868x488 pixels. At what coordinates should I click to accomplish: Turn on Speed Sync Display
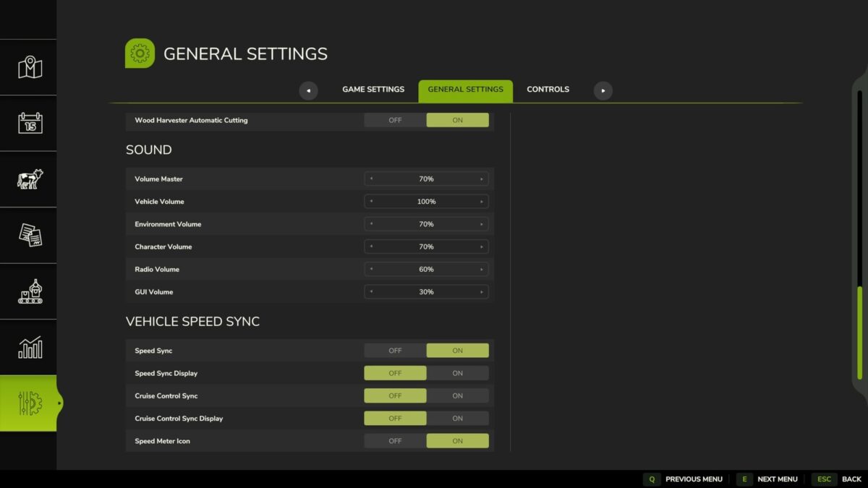pos(457,373)
